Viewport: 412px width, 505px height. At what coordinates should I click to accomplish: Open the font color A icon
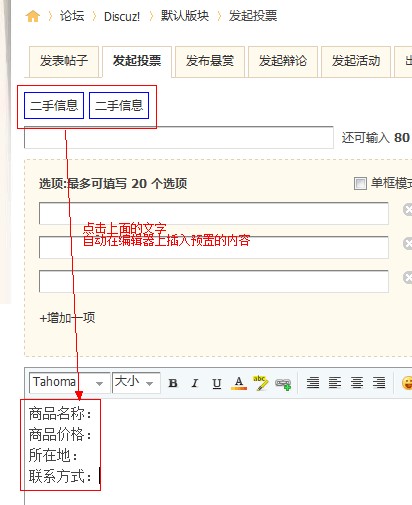pos(239,383)
